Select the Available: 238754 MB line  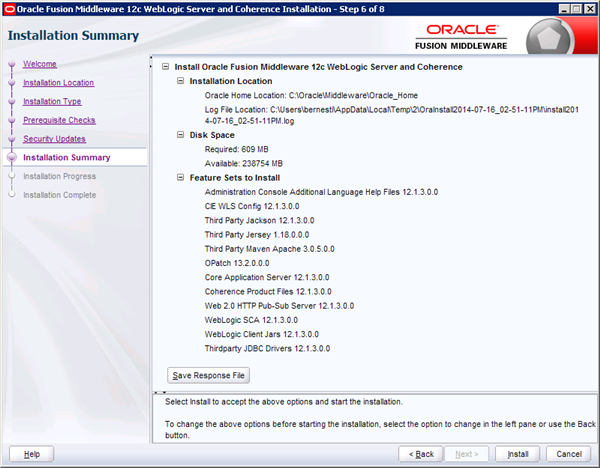[x=243, y=163]
